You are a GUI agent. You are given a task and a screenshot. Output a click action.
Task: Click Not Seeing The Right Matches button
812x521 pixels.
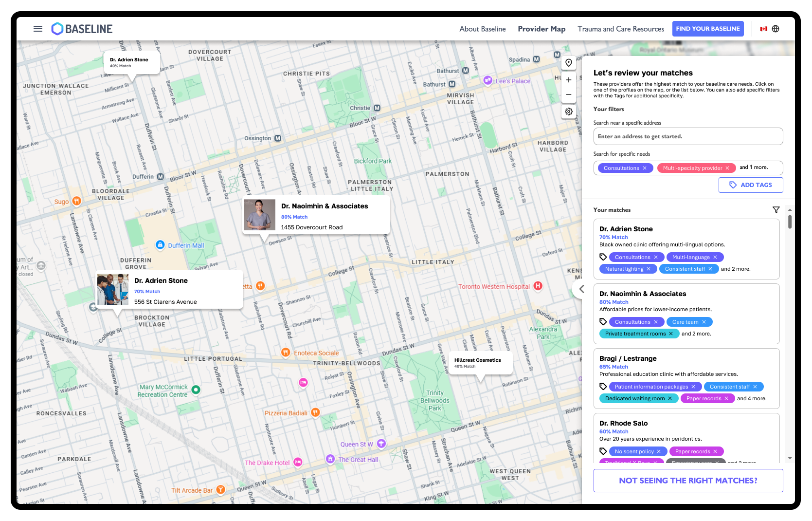click(688, 481)
